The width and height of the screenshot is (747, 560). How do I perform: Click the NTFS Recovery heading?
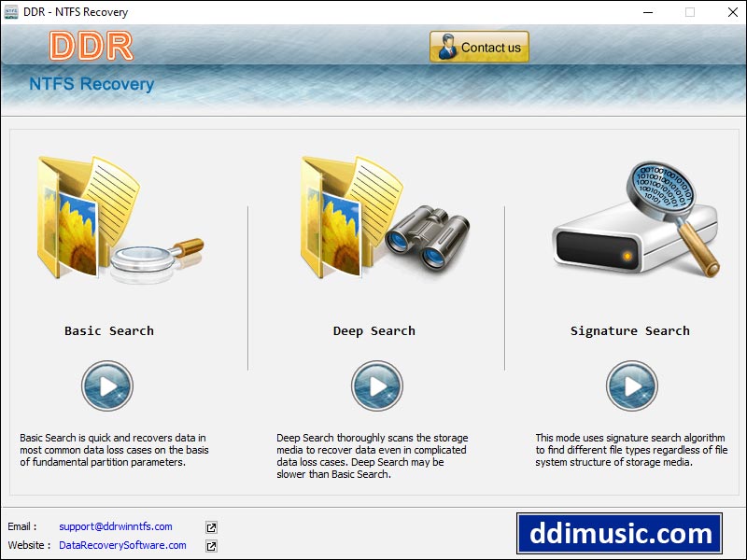point(91,85)
